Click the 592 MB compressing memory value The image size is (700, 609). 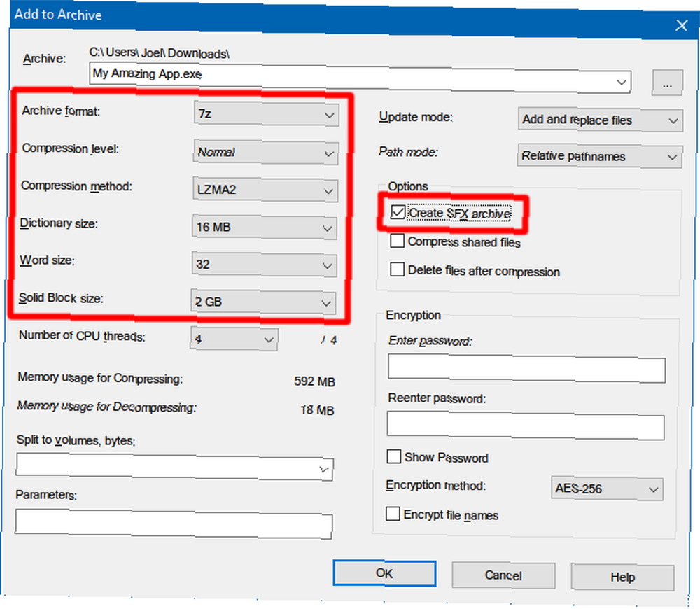(x=315, y=381)
